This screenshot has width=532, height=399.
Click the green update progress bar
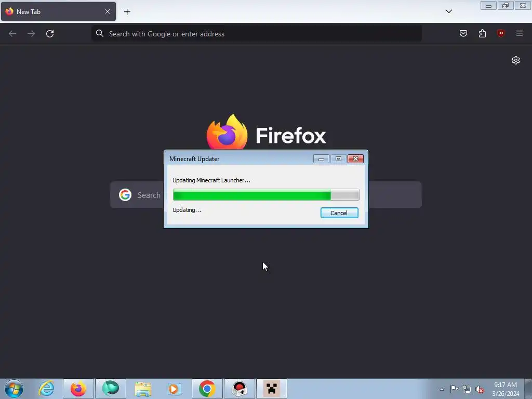(x=266, y=195)
